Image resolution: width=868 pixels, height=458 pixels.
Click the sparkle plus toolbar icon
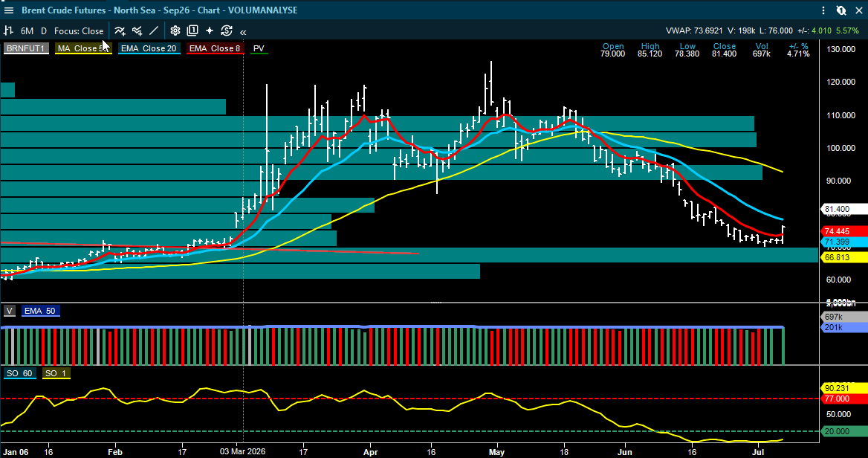[x=210, y=31]
